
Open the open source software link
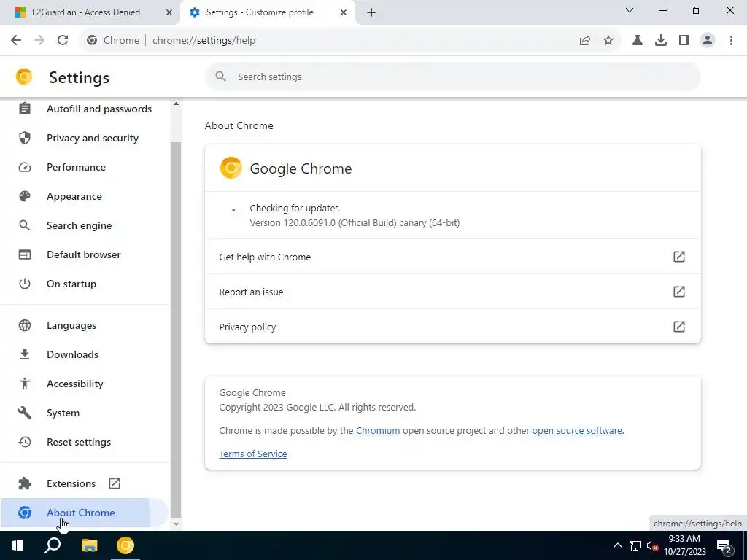click(577, 430)
